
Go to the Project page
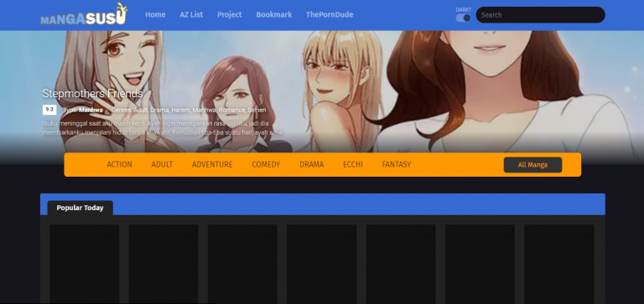[x=230, y=15]
